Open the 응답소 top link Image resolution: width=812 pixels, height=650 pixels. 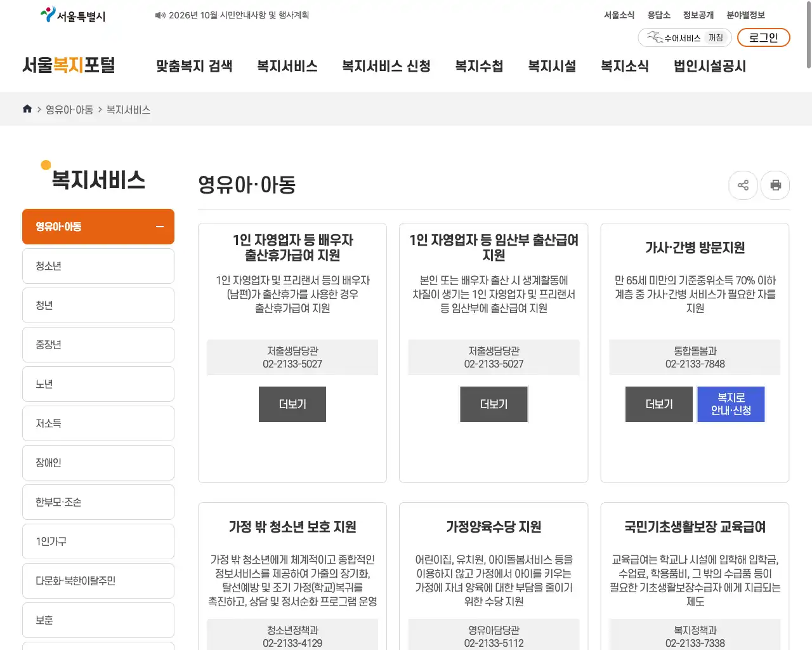coord(659,15)
